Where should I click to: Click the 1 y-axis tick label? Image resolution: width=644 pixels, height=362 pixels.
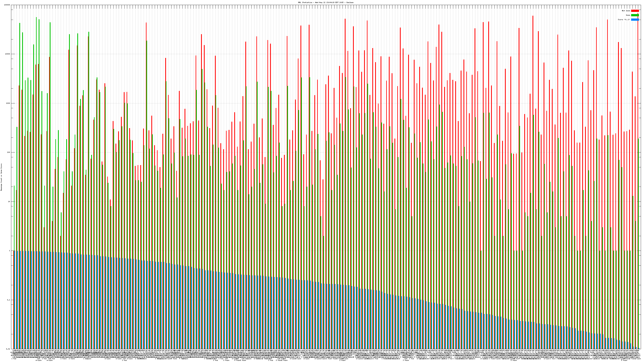pyautogui.click(x=10, y=251)
